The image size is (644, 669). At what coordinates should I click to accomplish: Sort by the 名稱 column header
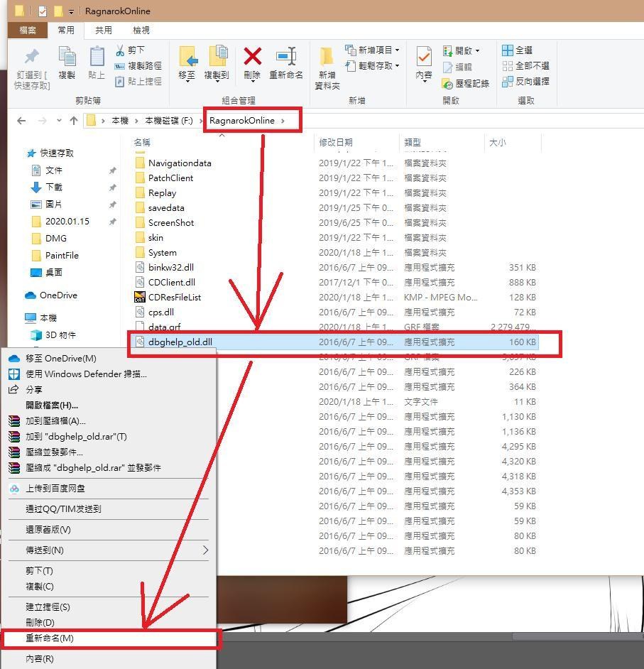tap(142, 143)
